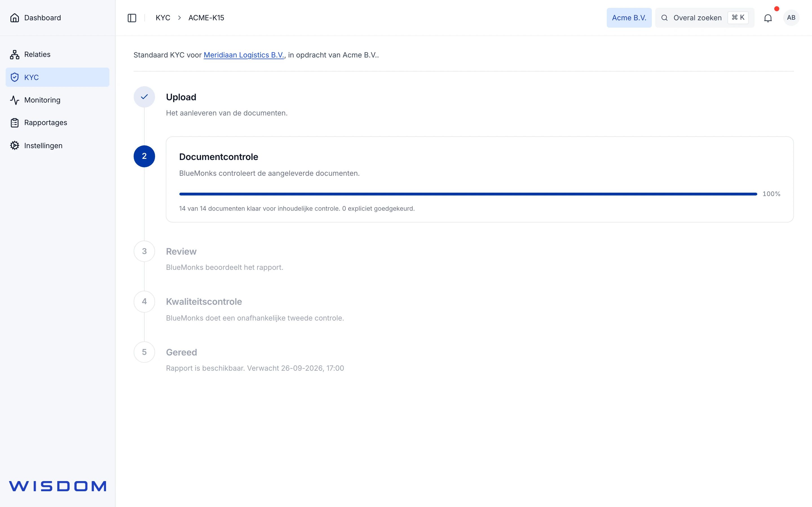Screen dimensions: 812x507
Task: Click the Relaties network icon
Action: point(15,54)
